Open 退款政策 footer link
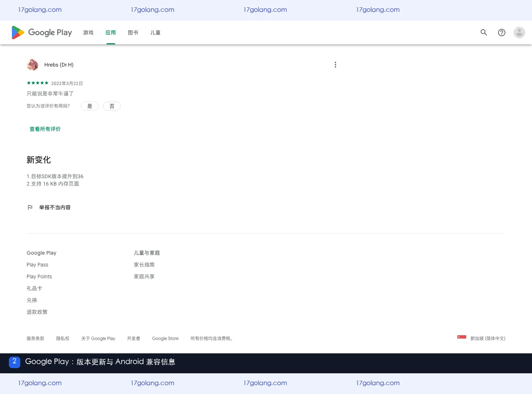The width and height of the screenshot is (532, 394). pos(37,312)
